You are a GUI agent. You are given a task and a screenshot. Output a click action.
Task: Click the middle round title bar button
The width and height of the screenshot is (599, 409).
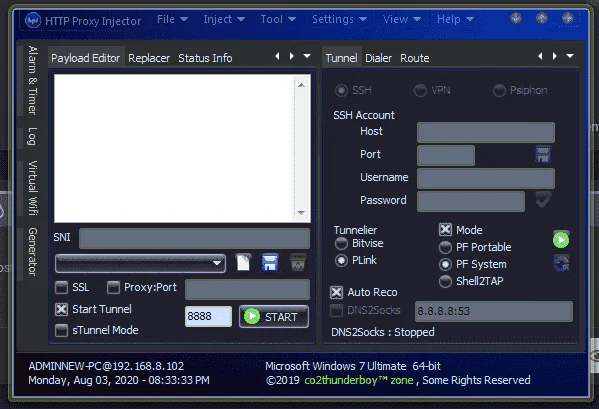coord(542,18)
